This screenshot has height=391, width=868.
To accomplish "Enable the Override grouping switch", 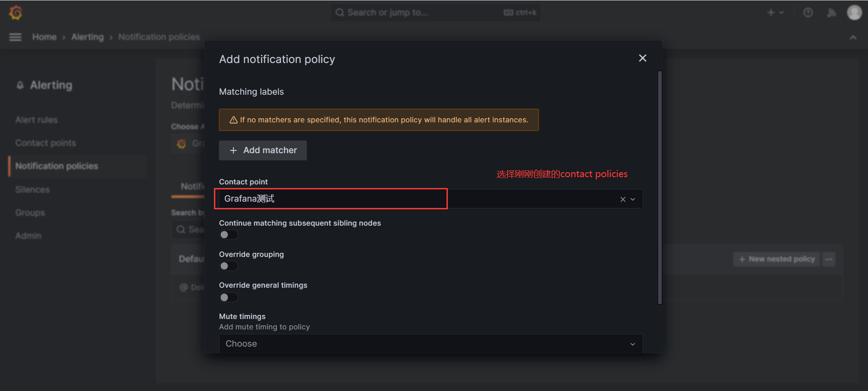I will 228,266.
